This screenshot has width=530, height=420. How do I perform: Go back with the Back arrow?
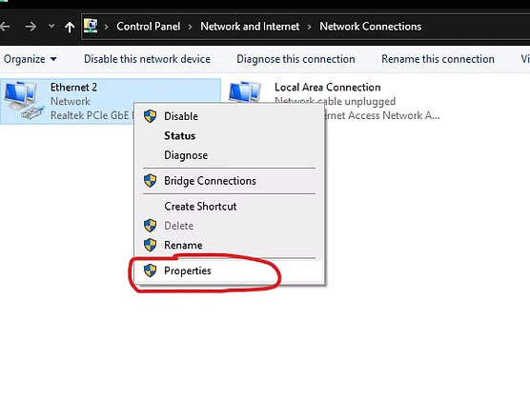(6, 27)
